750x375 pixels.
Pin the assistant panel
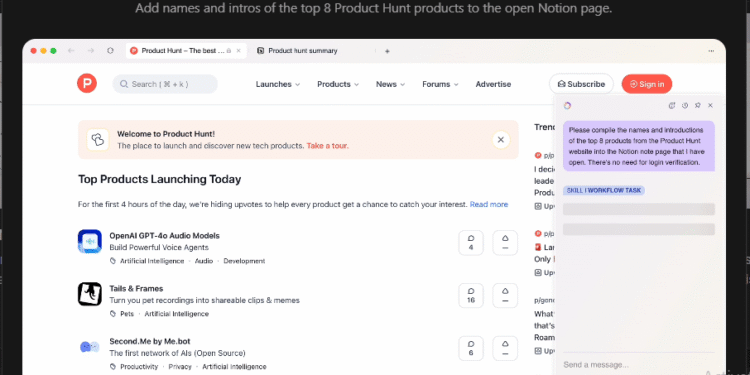697,106
